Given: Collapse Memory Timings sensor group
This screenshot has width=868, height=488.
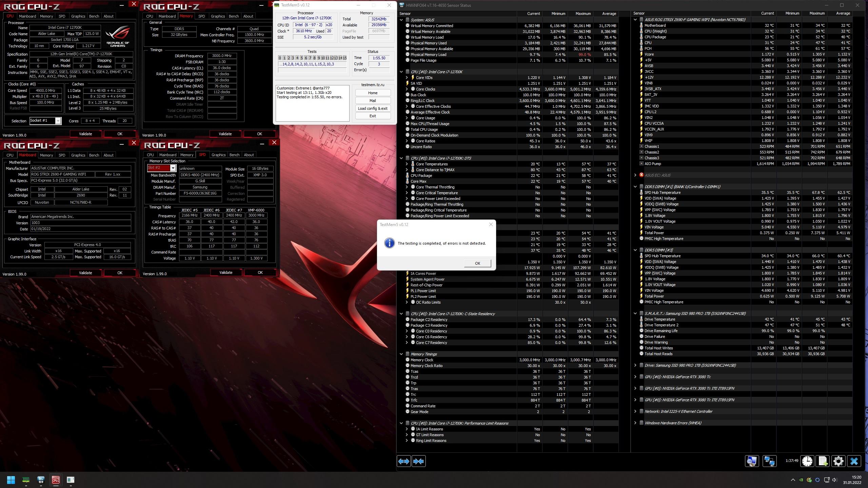Looking at the screenshot, I should [401, 354].
